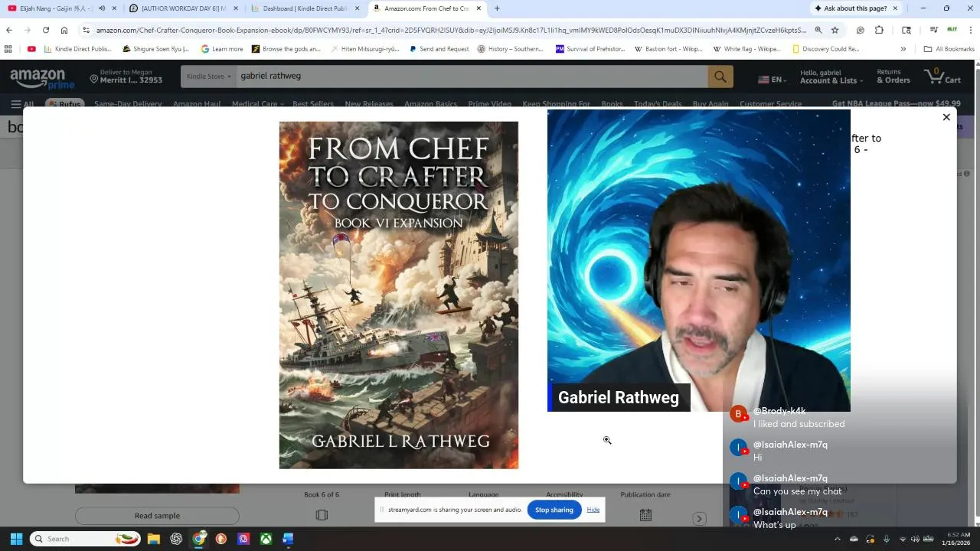
Task: Open the YouTube bookmark icon
Action: 31,49
